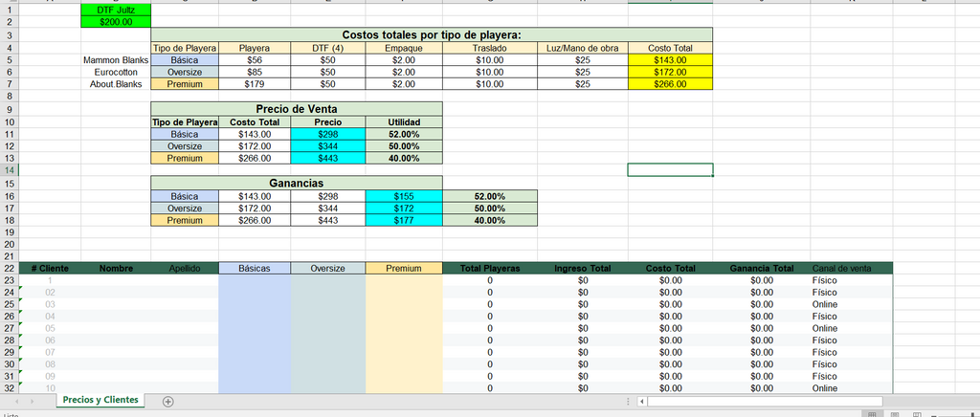Select 'Físico' sales channel for client 08

coord(851,364)
